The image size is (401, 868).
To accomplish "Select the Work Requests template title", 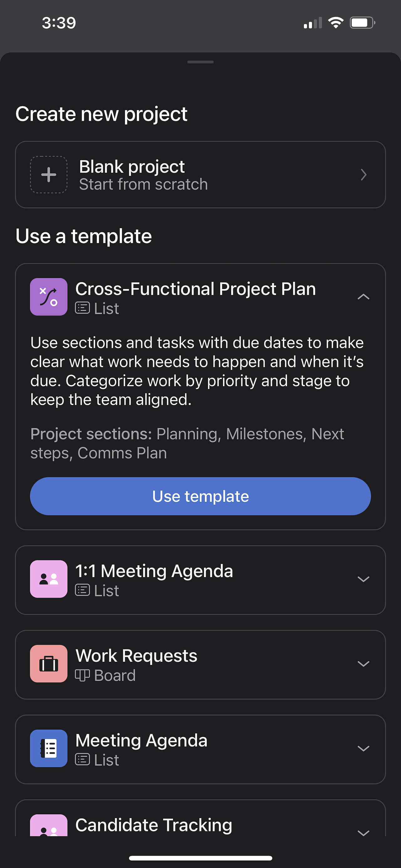I will coord(136,656).
